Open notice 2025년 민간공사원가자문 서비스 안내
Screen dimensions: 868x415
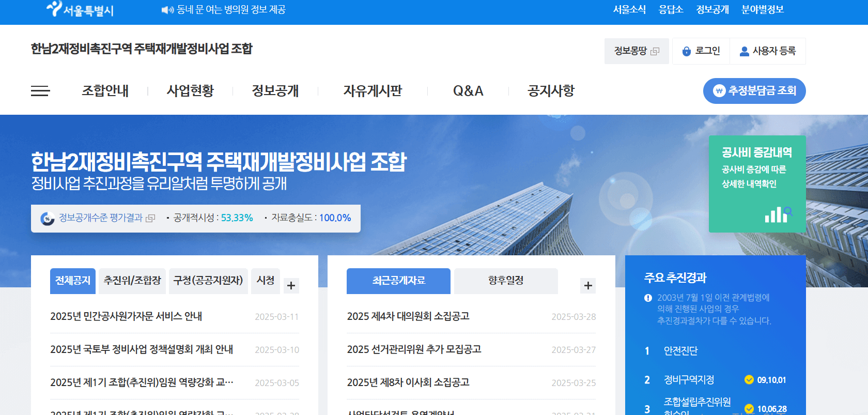[x=126, y=316]
